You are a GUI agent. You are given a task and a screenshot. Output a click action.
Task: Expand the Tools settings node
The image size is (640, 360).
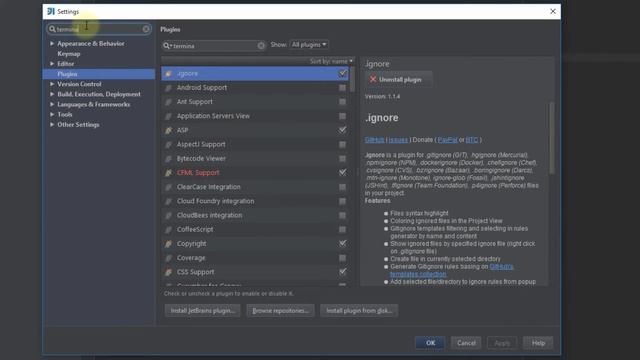(52, 115)
